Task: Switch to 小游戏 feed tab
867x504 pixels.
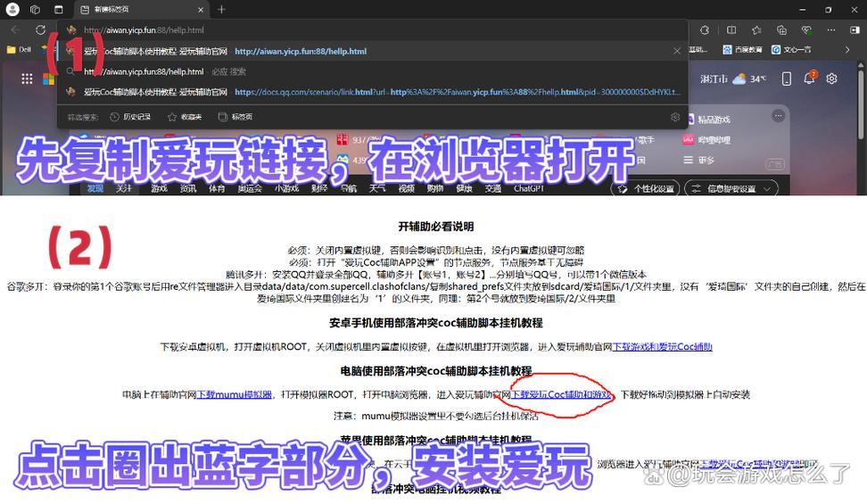Action: pyautogui.click(x=286, y=188)
